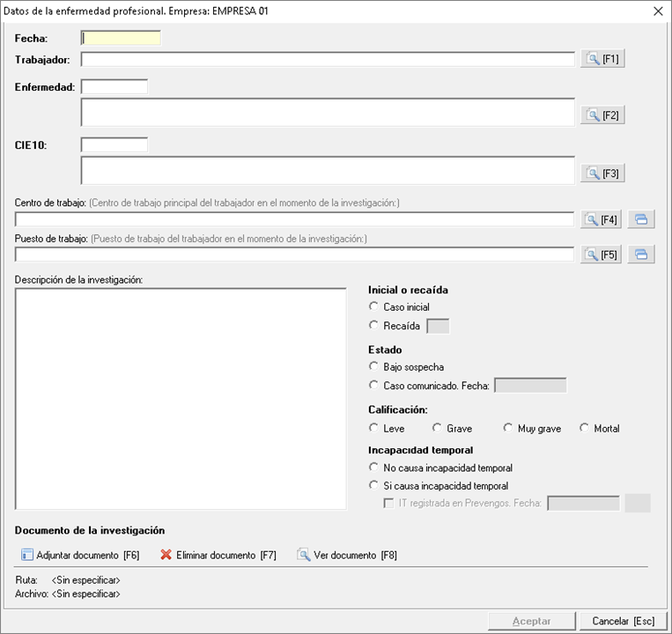Image resolution: width=672 pixels, height=634 pixels.
Task: Open worker search with F1 magnifier button
Action: coord(602,59)
